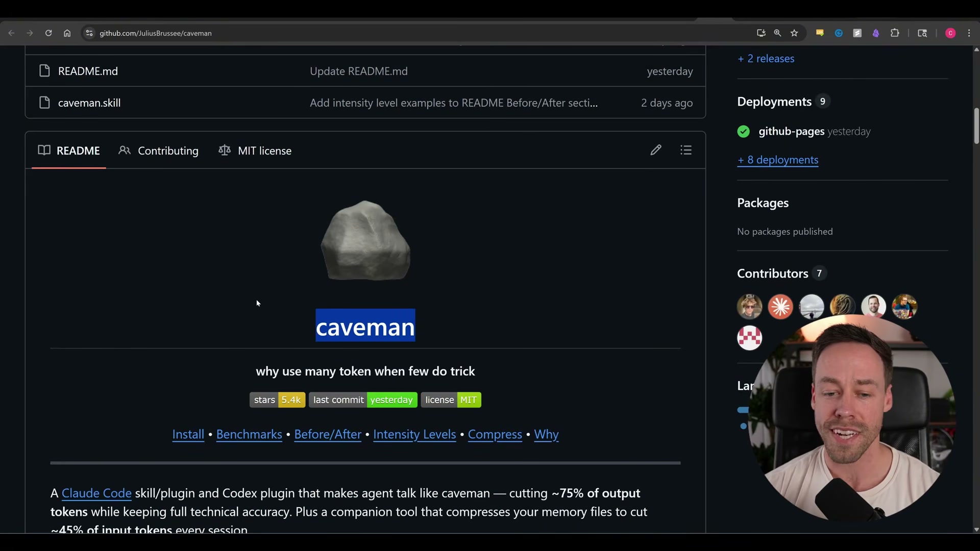The image size is (980, 551).
Task: View site information icon in address bar
Action: (89, 33)
